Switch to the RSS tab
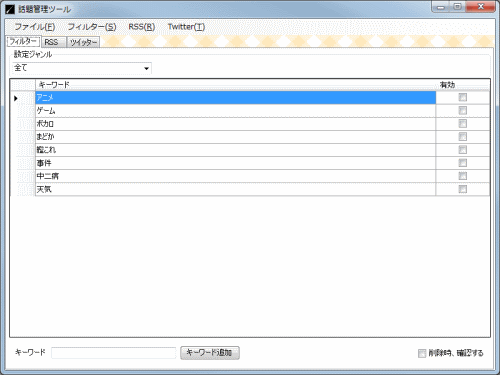 (x=53, y=42)
